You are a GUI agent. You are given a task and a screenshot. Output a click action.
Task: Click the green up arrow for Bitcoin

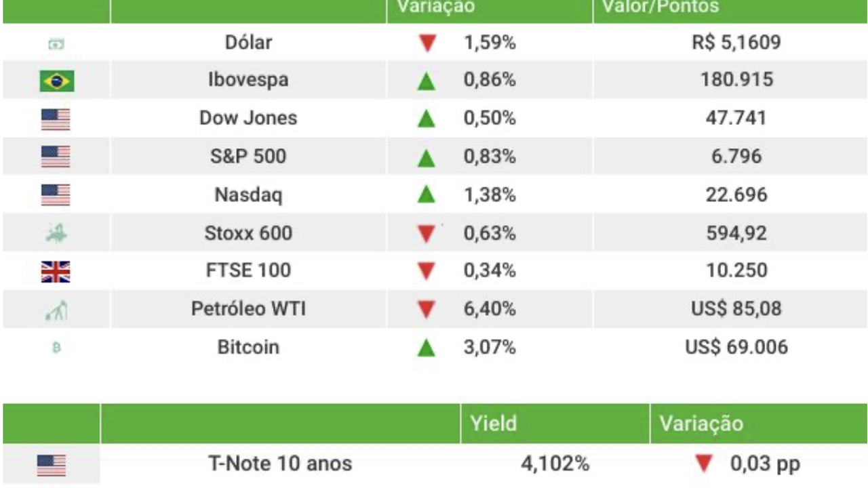pyautogui.click(x=426, y=348)
